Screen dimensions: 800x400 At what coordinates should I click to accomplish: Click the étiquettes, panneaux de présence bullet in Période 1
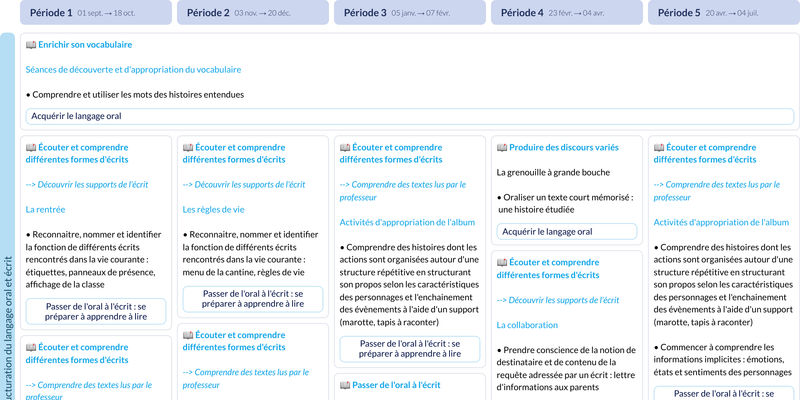pos(94,260)
